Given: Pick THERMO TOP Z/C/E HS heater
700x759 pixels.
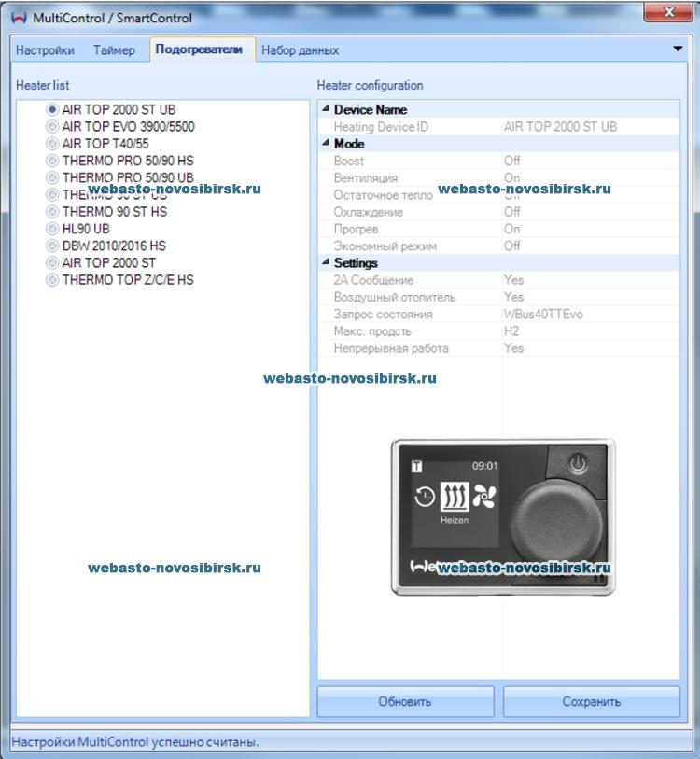Looking at the screenshot, I should (x=52, y=280).
